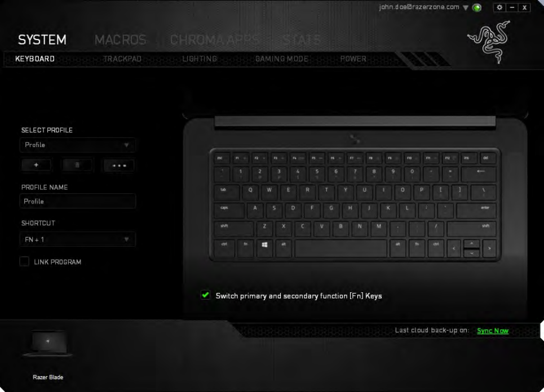Open the Chroma Apps tab
This screenshot has width=544, height=392.
point(214,40)
